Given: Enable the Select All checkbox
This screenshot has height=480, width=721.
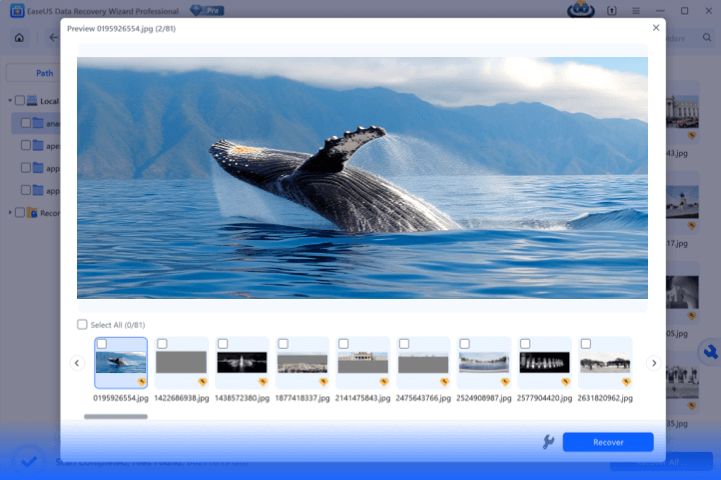Looking at the screenshot, I should pos(82,324).
